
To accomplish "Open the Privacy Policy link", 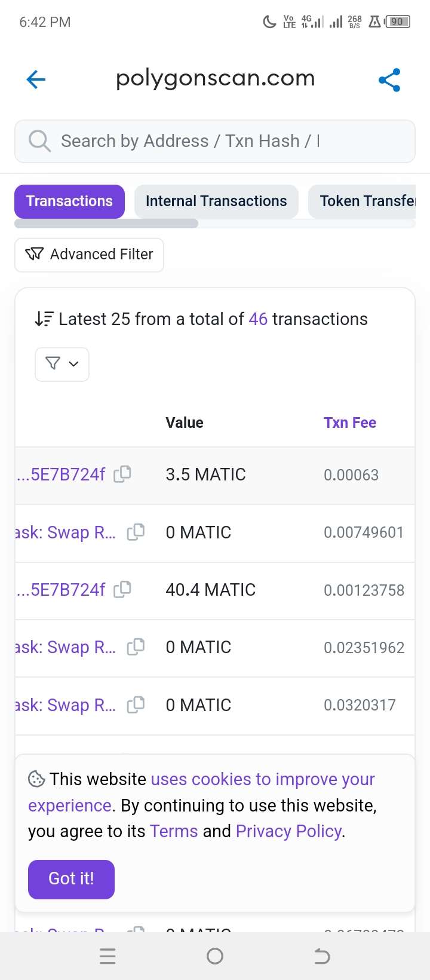I will (289, 831).
